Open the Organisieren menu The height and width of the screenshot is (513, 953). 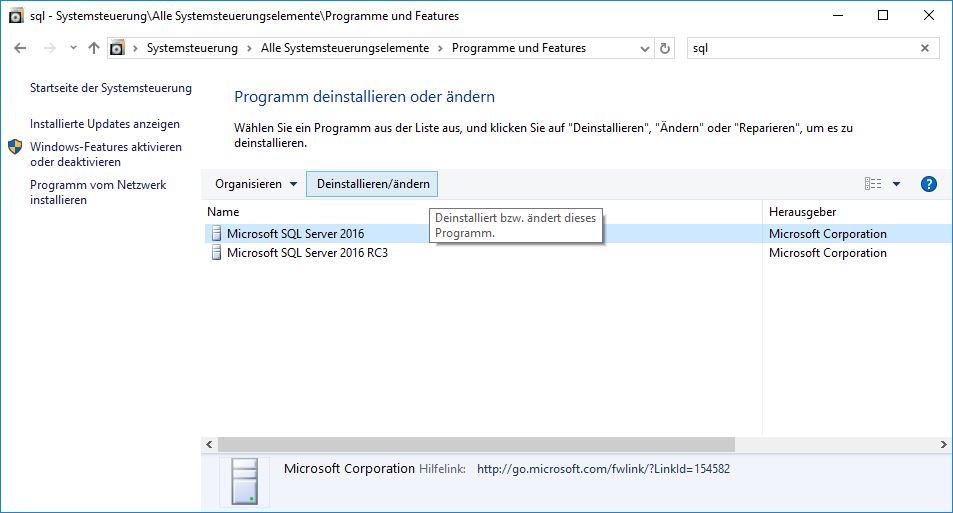[255, 184]
